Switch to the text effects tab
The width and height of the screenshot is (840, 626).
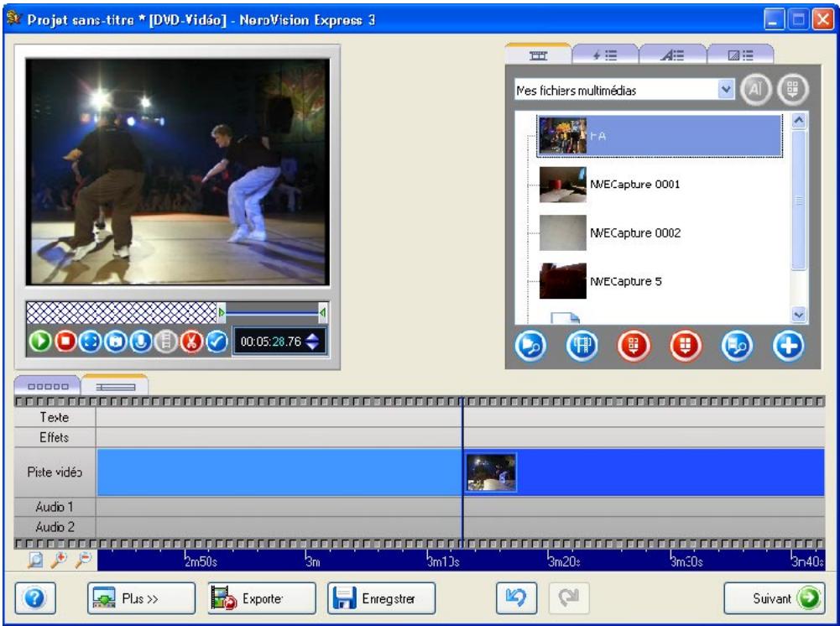(672, 55)
